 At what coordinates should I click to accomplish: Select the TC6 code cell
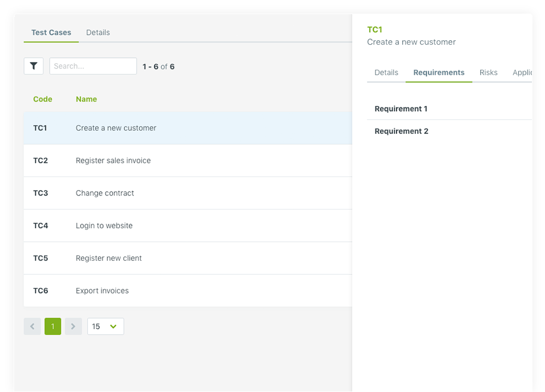pos(40,291)
